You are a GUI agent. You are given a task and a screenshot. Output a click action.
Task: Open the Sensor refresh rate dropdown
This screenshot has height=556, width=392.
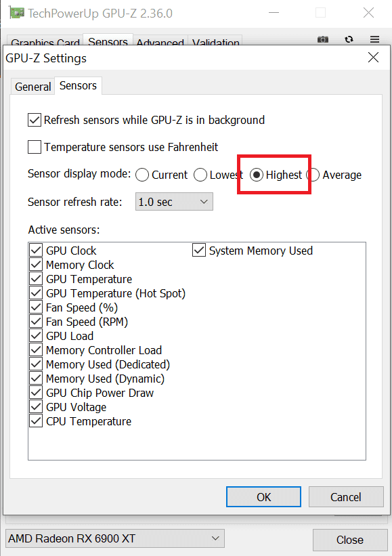(x=174, y=202)
